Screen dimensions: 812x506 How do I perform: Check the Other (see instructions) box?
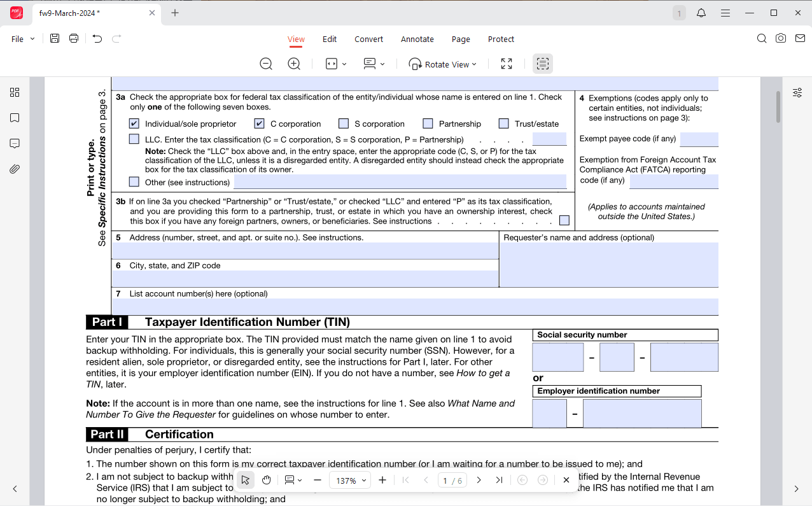(x=134, y=182)
